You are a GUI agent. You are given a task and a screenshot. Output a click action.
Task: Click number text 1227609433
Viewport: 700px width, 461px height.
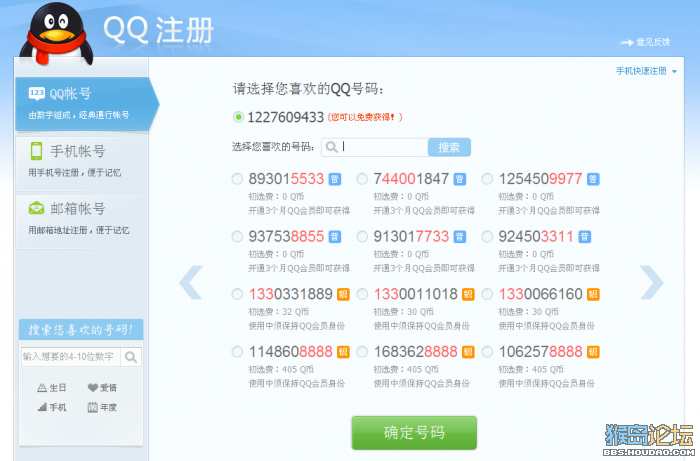286,117
